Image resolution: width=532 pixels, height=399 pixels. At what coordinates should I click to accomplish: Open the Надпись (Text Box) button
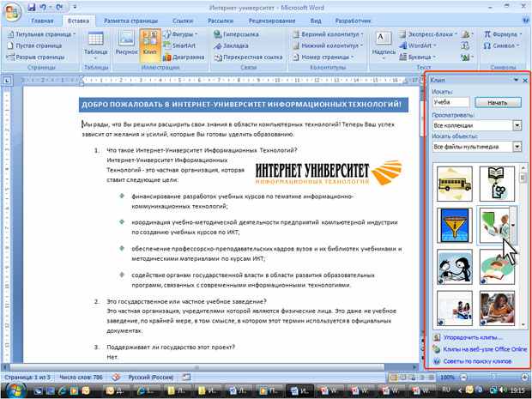pyautogui.click(x=384, y=45)
